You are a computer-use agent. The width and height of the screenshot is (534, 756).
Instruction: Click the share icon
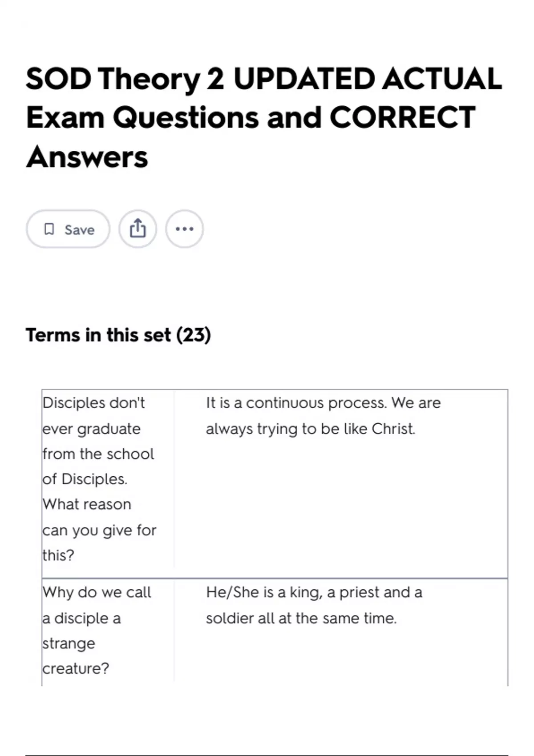click(138, 229)
